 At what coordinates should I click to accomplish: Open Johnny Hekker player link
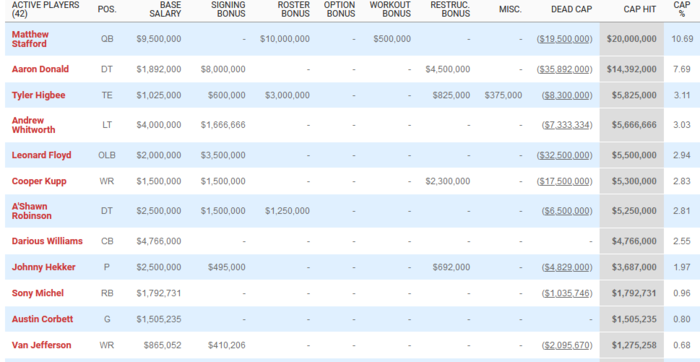[43, 267]
